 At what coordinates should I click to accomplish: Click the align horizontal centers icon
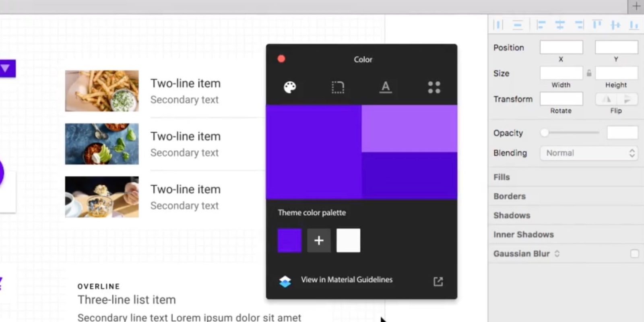[x=560, y=25]
